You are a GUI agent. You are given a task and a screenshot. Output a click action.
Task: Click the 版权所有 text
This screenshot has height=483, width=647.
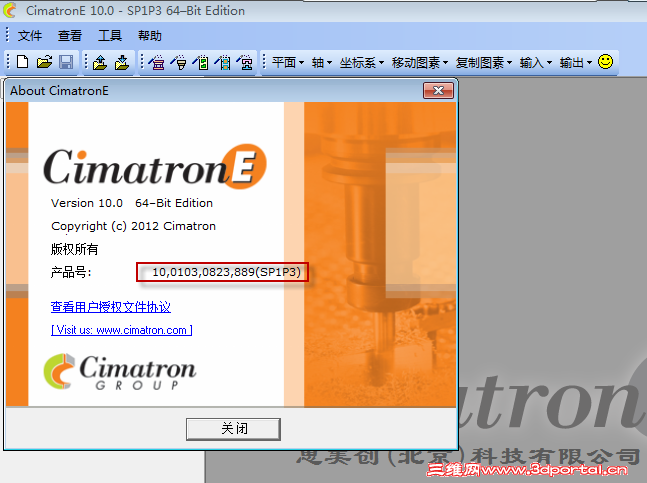click(x=75, y=249)
